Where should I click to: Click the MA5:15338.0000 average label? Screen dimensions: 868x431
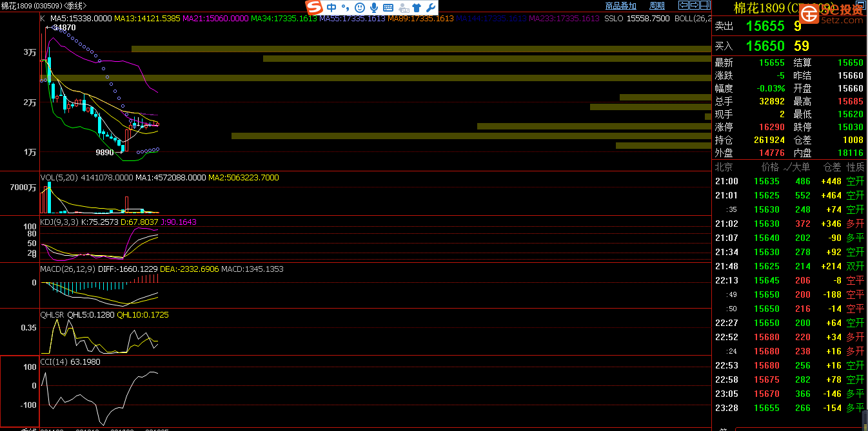click(x=81, y=19)
